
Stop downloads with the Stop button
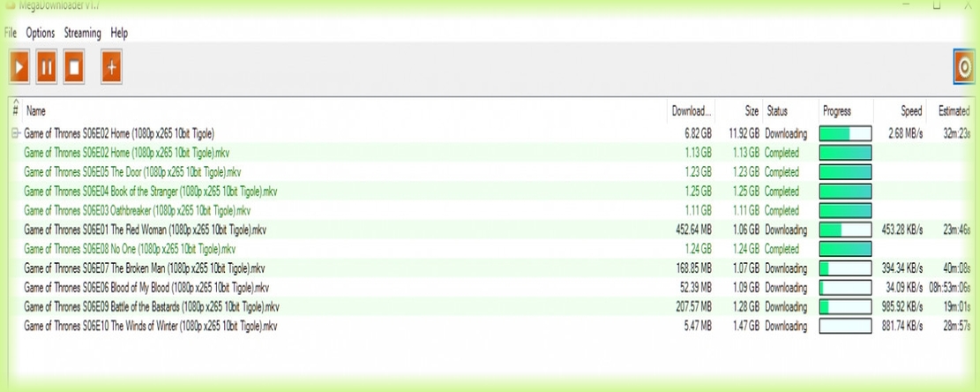tap(74, 67)
